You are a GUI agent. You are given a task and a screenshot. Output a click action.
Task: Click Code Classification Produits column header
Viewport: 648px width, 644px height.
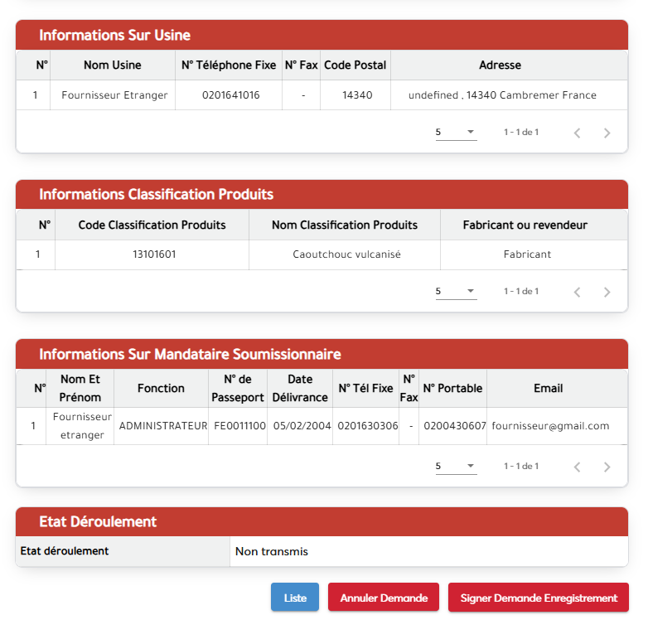[152, 225]
